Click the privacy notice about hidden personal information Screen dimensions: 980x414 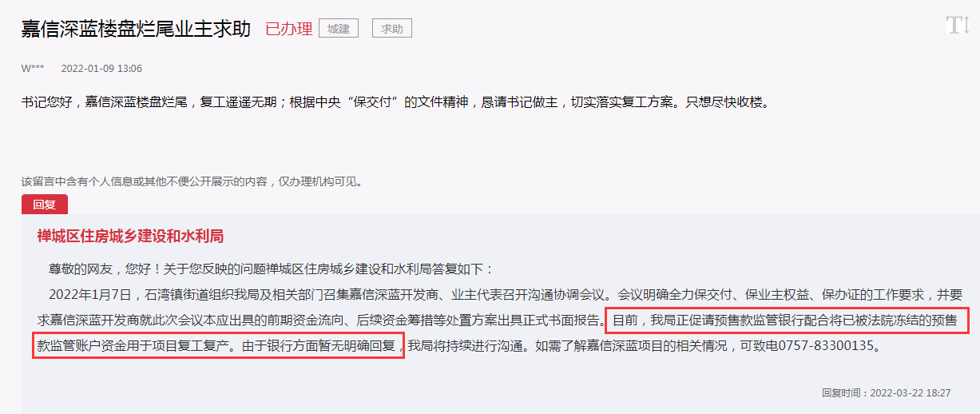[x=192, y=181]
